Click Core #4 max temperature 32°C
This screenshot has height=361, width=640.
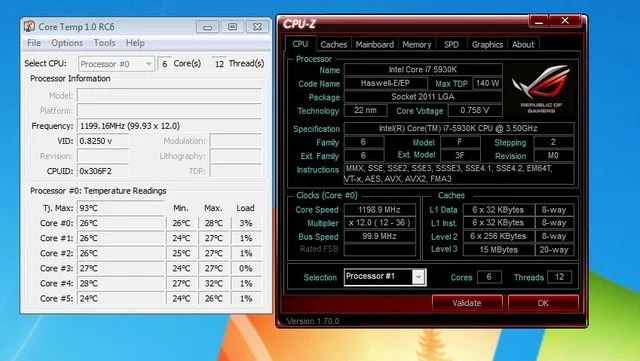pyautogui.click(x=213, y=283)
